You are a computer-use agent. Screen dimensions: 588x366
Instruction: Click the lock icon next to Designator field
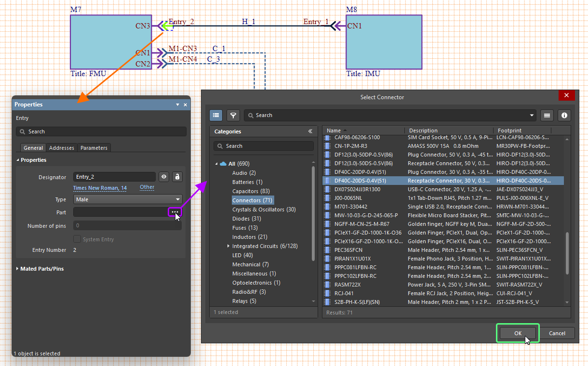coord(177,177)
